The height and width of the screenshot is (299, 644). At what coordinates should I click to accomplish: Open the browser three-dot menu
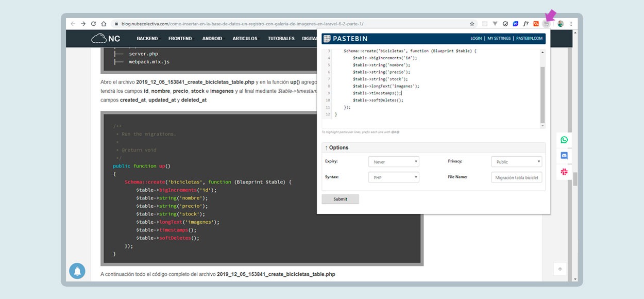coord(571,24)
